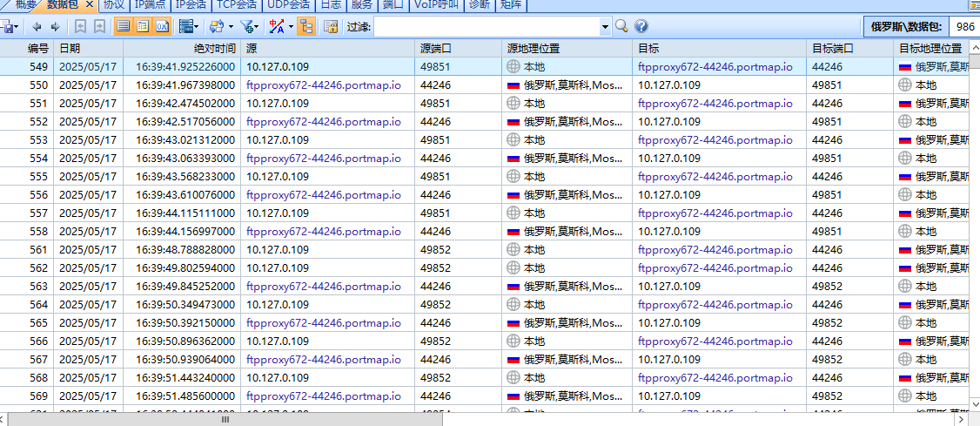Viewport: 980px width, 426px height.
Task: Click the funnel filter icon in toolbar
Action: coord(247,27)
